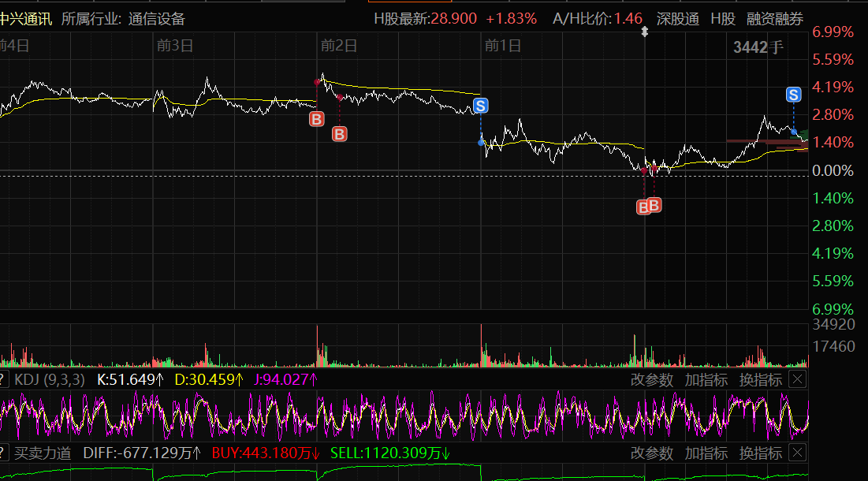
Task: Click the second red B marker under 前2日
Action: (339, 134)
